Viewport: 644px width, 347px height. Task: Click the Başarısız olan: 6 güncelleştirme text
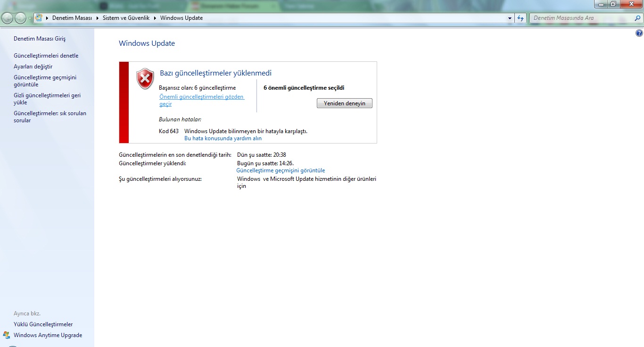pos(198,88)
